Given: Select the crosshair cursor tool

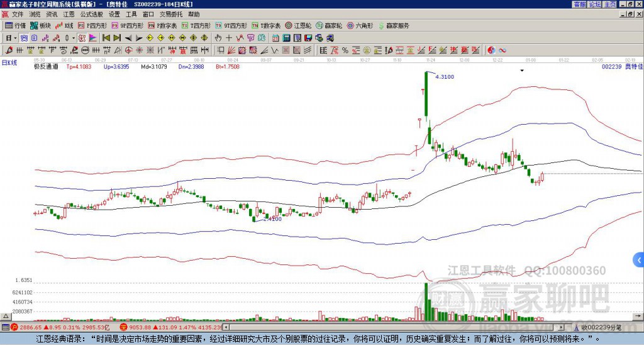Looking at the screenshot, I should point(229,38).
